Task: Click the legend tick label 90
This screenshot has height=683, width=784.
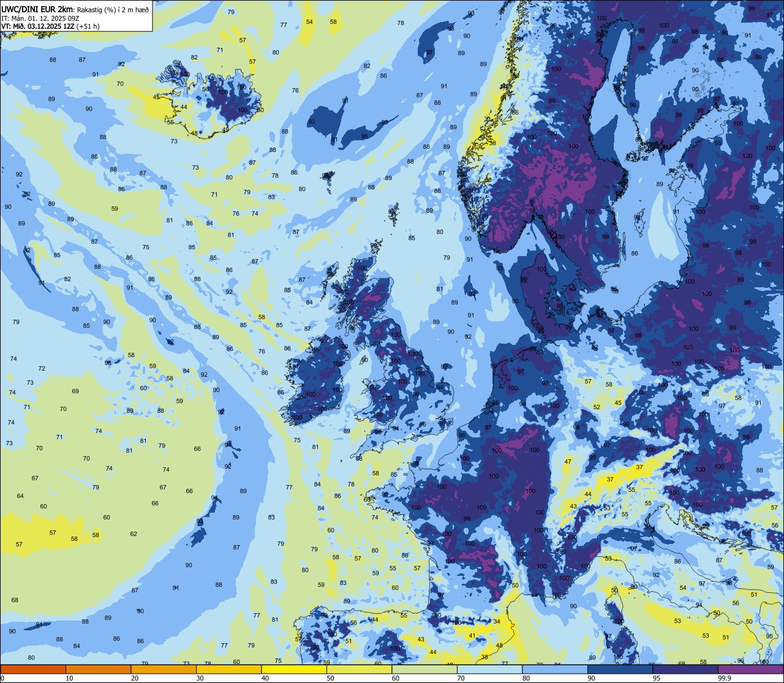Action: click(x=591, y=678)
